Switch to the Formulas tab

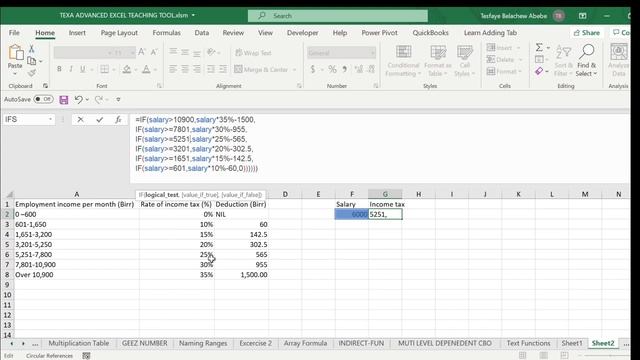tap(167, 33)
